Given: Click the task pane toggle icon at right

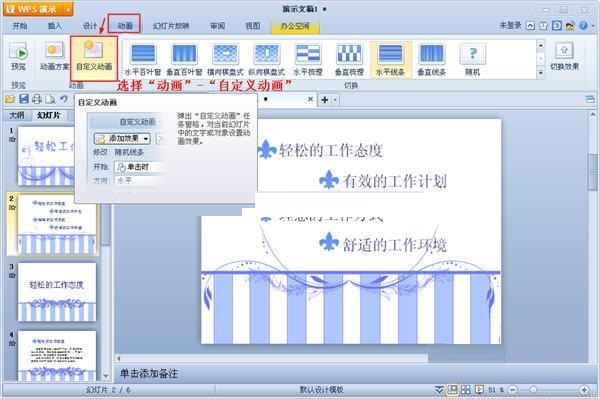Looking at the screenshot, I should 590,99.
